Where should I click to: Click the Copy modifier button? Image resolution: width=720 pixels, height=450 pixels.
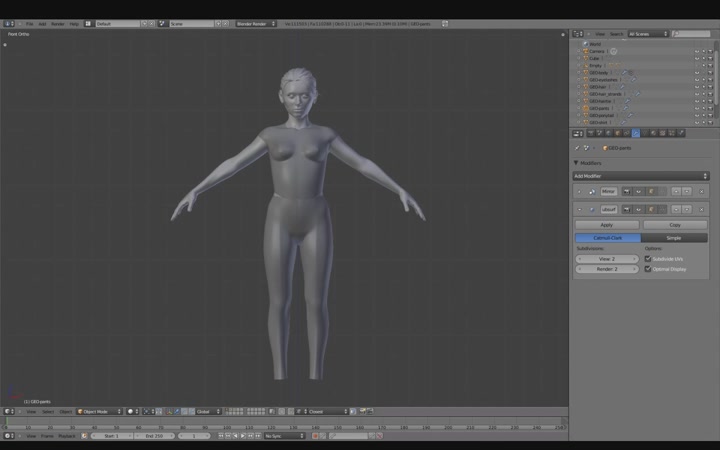coord(675,225)
